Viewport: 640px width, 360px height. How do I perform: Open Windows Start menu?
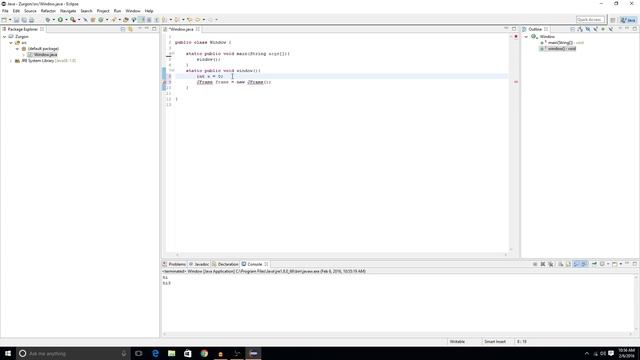[x=8, y=353]
